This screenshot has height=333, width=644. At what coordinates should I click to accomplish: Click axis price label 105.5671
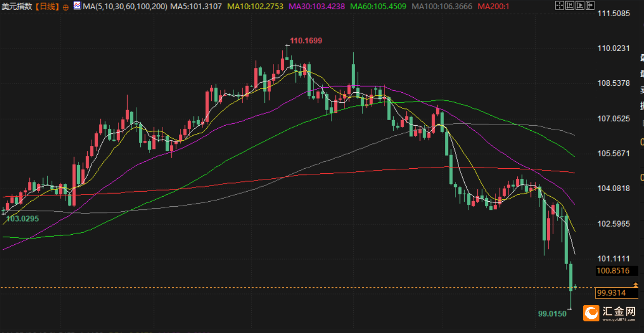click(613, 153)
